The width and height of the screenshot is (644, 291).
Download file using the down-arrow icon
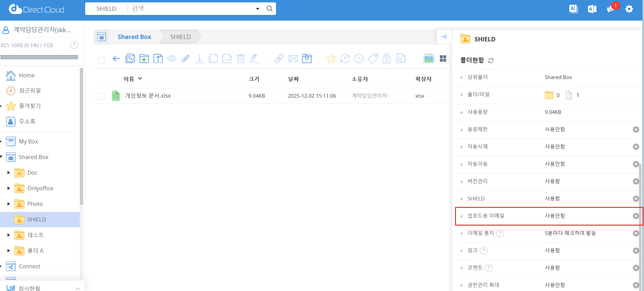(200, 59)
